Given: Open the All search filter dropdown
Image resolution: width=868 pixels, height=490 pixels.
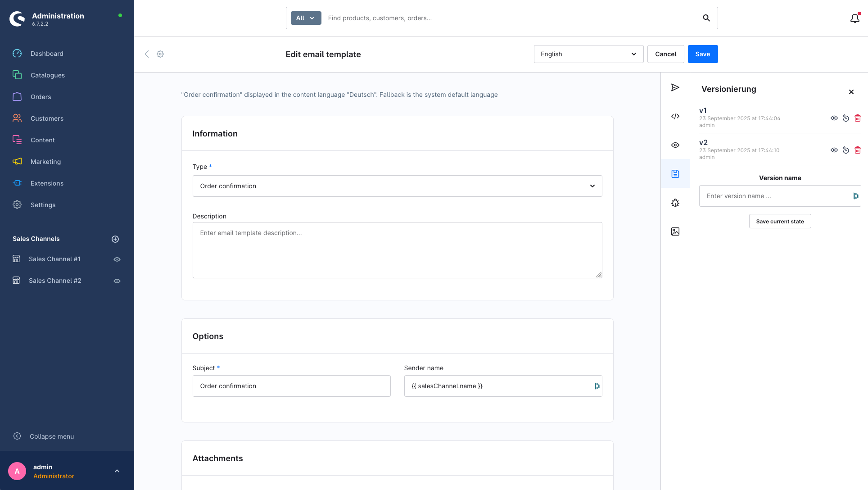Looking at the screenshot, I should (x=306, y=18).
